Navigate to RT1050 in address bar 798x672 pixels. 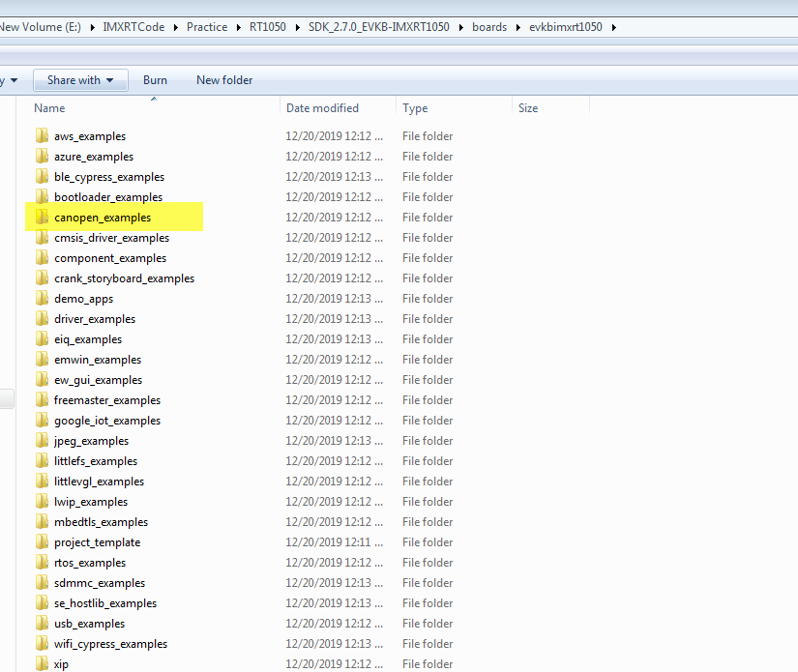pos(268,27)
